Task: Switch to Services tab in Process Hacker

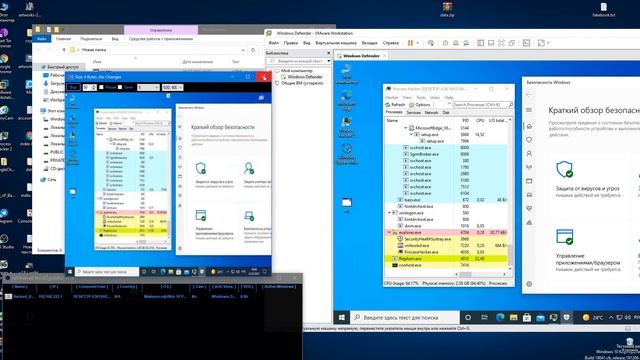Action: point(413,112)
